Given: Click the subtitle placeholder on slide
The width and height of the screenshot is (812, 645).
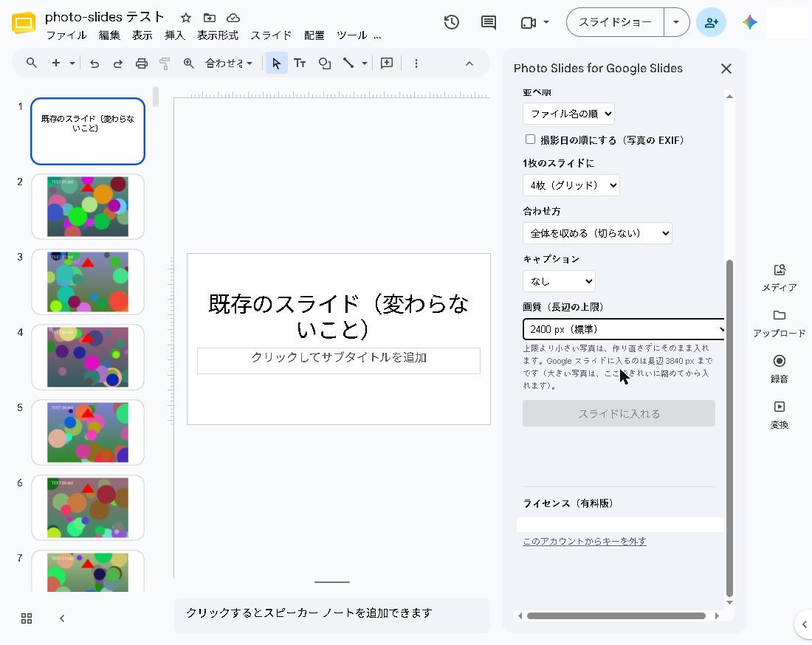Looking at the screenshot, I should click(x=339, y=360).
